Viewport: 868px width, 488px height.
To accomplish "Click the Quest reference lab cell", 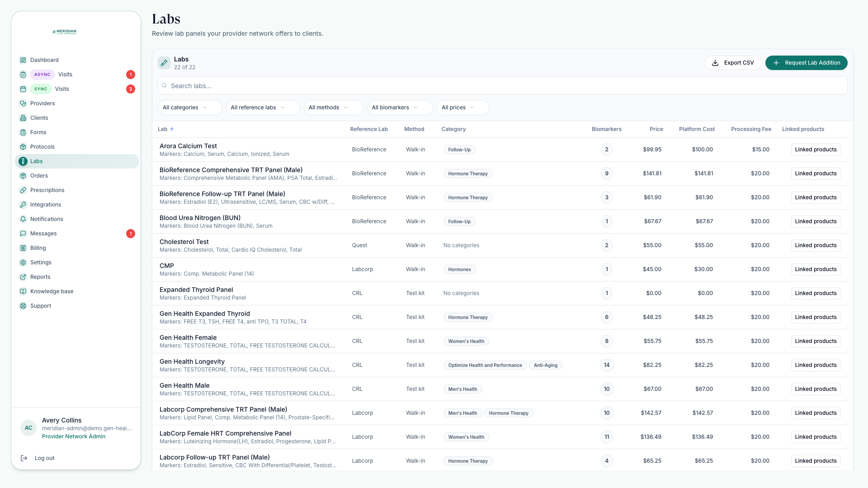I will tap(359, 245).
